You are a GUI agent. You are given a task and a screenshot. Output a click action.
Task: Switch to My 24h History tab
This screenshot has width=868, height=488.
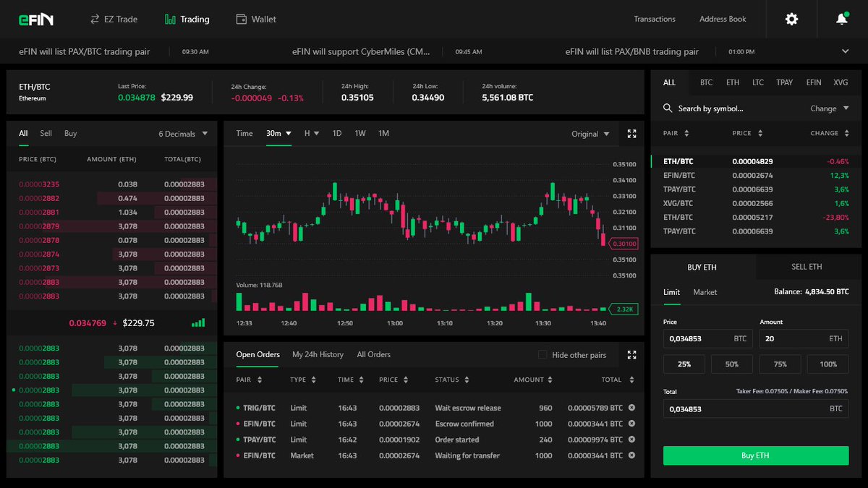pyautogui.click(x=318, y=355)
